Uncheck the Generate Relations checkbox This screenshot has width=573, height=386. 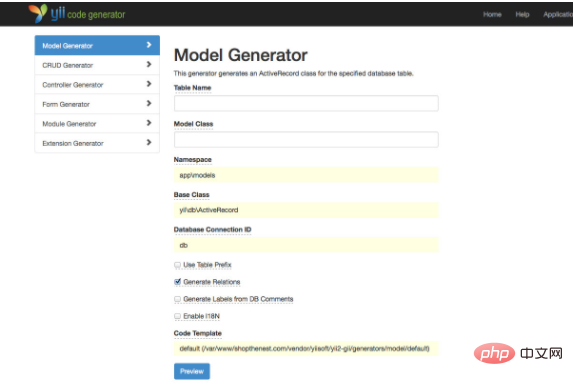tap(178, 282)
